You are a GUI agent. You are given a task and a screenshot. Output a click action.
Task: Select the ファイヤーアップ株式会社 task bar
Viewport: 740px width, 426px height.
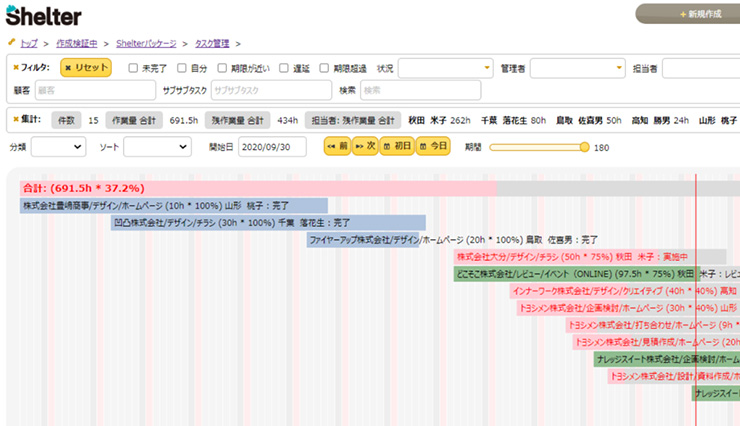(362, 240)
